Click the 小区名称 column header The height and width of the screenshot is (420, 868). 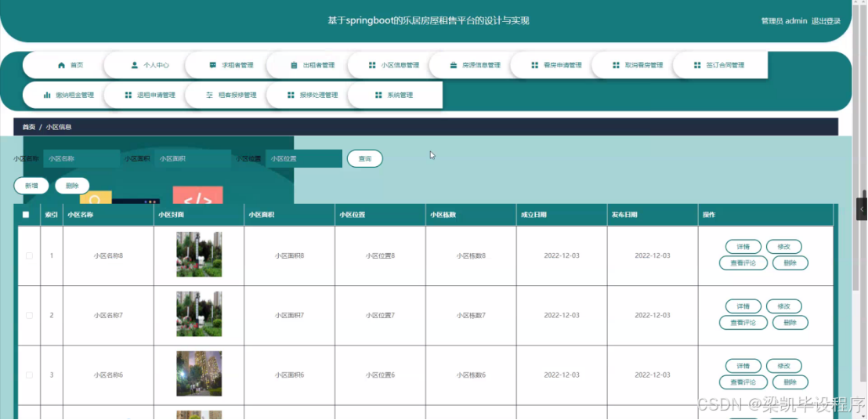[108, 215]
